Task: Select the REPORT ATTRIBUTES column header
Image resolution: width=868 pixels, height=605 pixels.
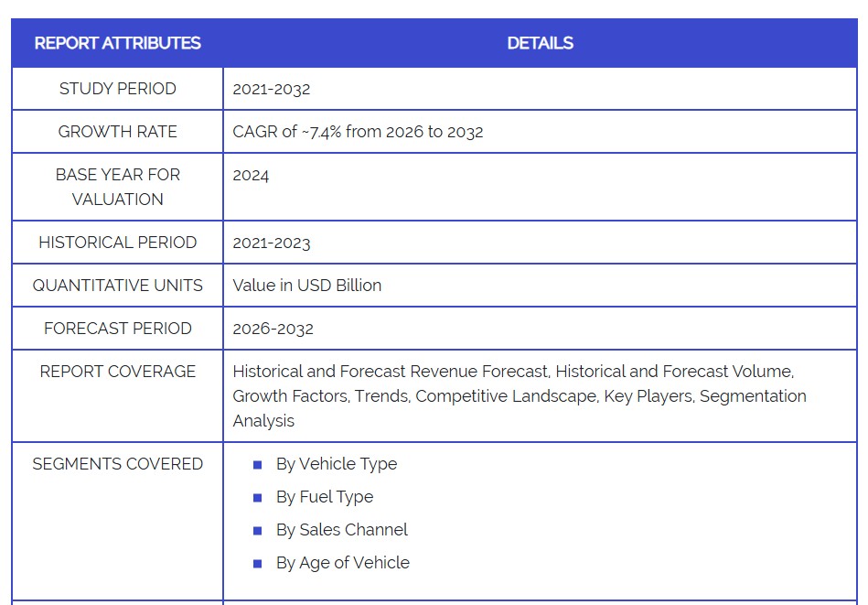Action: (117, 43)
